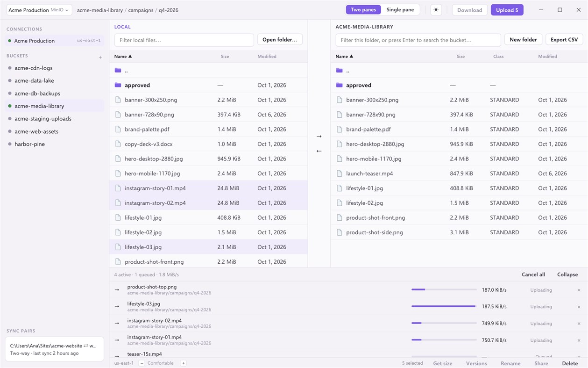Add a new bucket with the plus icon

click(x=100, y=58)
